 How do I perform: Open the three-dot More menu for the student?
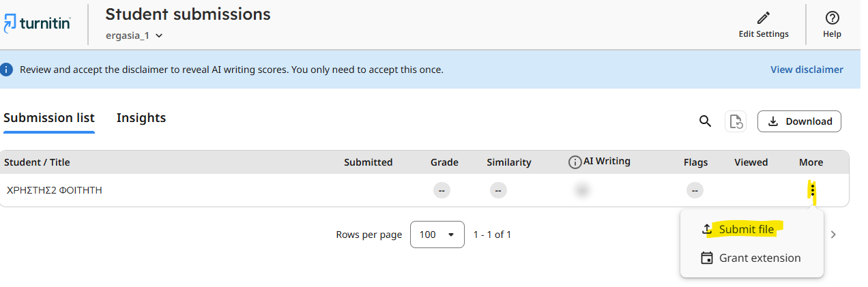point(813,190)
